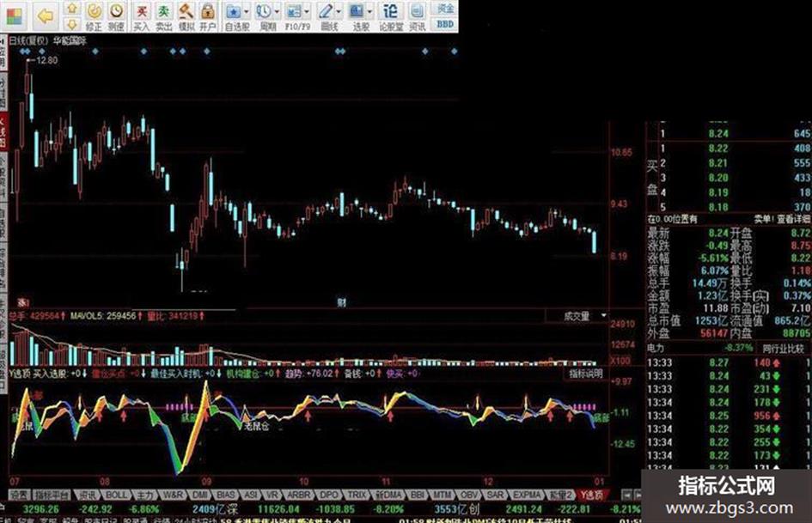
Task: Open the 资讯 news icon
Action: coord(417,16)
